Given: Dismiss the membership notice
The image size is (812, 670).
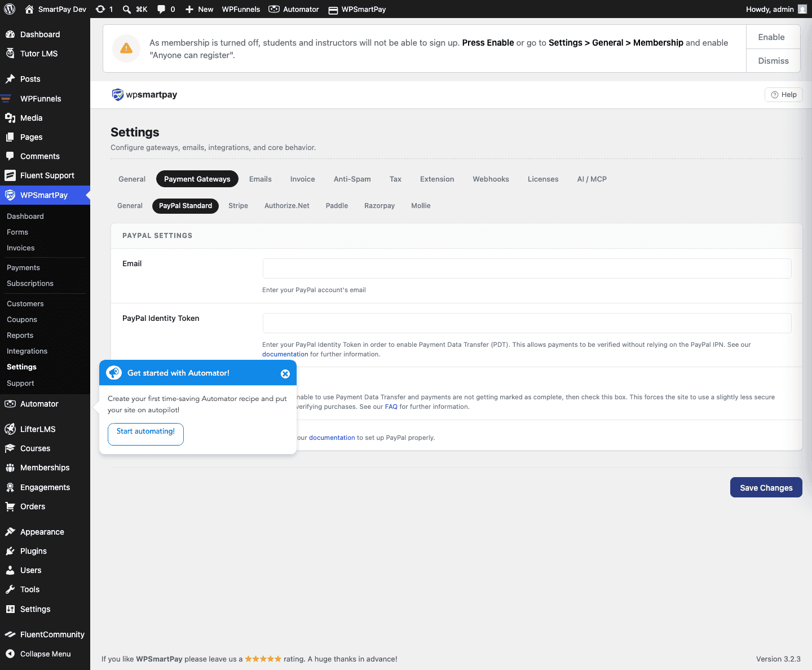Looking at the screenshot, I should point(773,61).
